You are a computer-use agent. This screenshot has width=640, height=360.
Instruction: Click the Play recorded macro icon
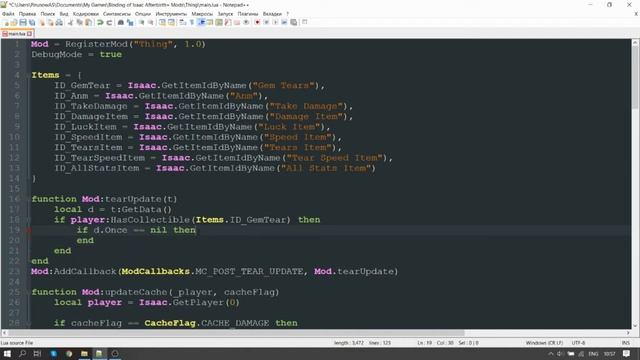(276, 22)
